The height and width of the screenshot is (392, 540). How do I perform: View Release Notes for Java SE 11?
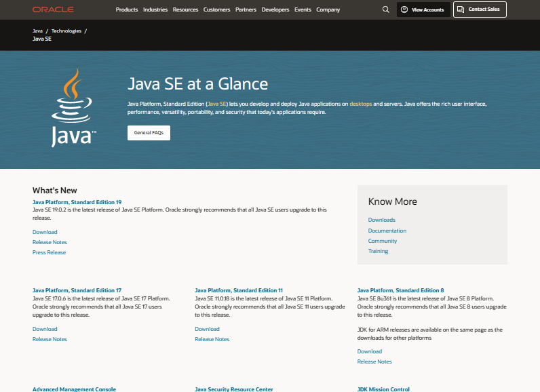click(x=212, y=339)
